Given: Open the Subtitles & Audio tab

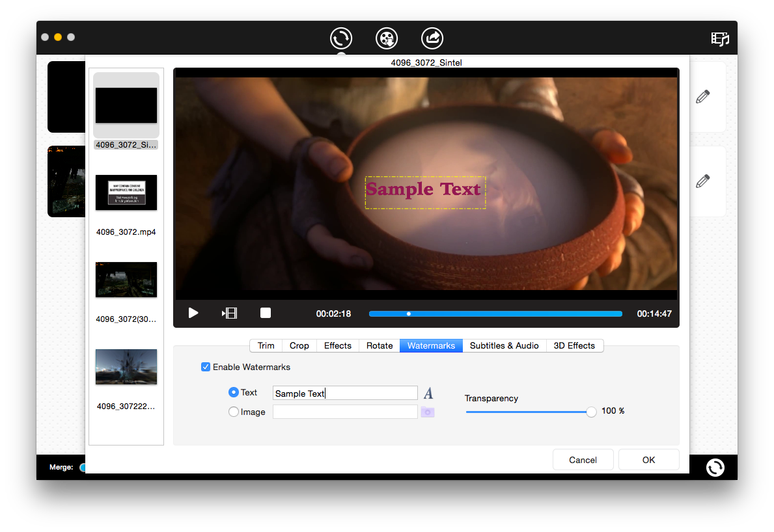Looking at the screenshot, I should click(504, 346).
